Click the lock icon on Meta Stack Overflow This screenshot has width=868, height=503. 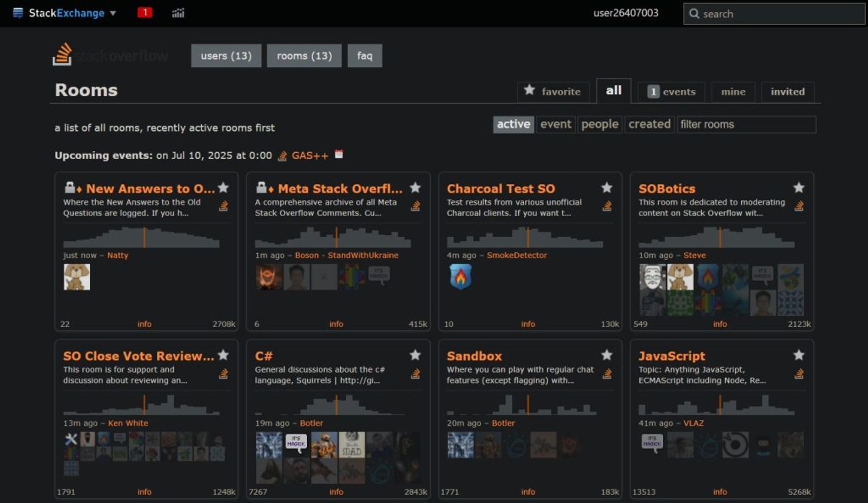tap(262, 188)
